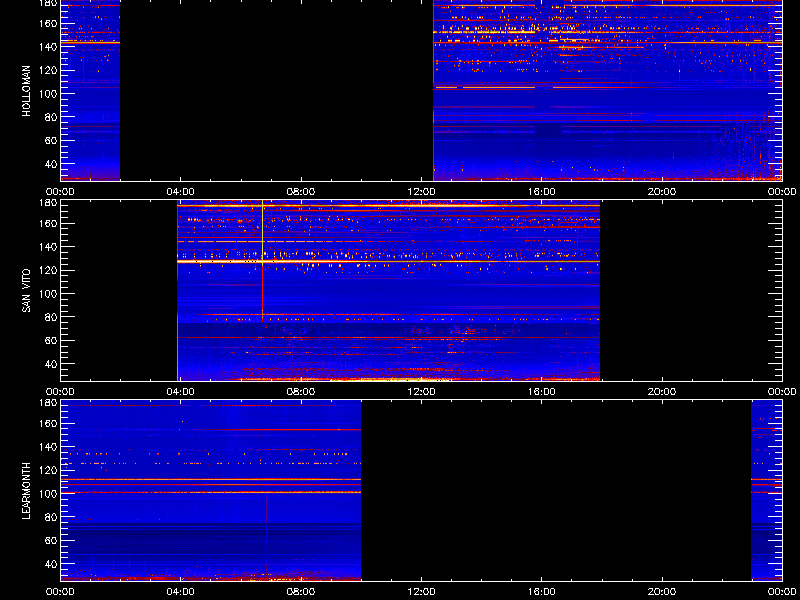Image resolution: width=800 pixels, height=600 pixels.
Task: Select the 12:00 time label under Holloman panel
Action: [x=421, y=192]
